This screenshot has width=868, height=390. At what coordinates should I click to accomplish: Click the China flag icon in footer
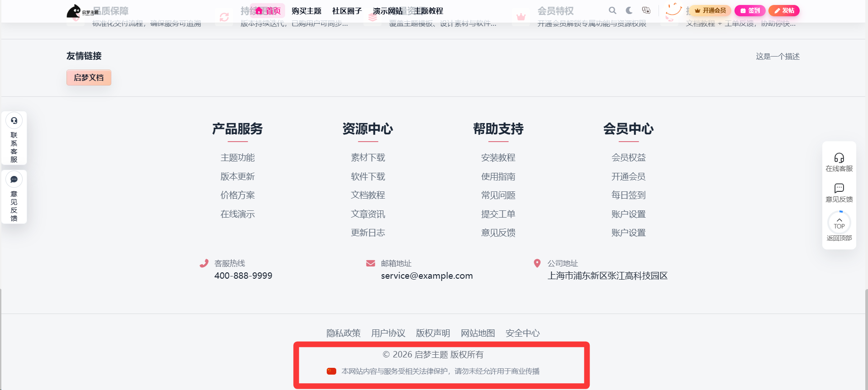click(x=331, y=371)
